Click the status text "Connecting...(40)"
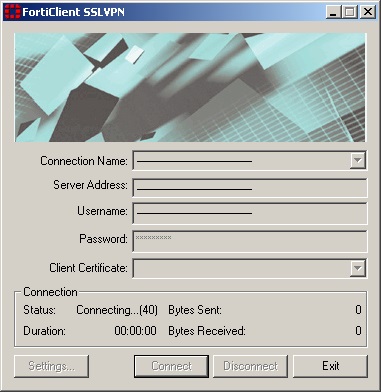Image resolution: width=381 pixels, height=392 pixels. click(117, 310)
